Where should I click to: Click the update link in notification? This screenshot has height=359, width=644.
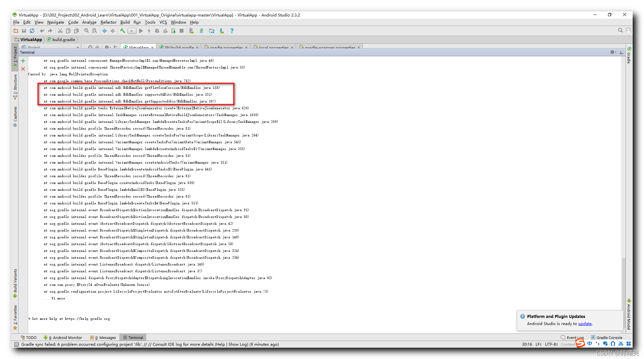point(585,323)
